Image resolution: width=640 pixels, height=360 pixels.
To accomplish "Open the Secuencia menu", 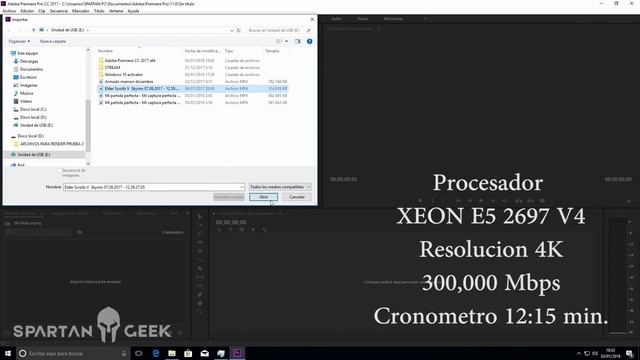I will (x=59, y=11).
